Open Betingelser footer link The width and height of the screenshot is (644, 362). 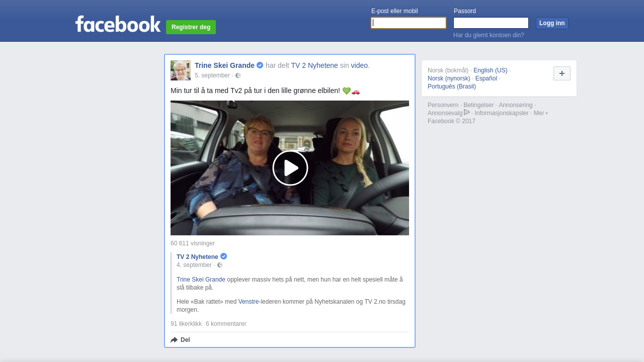478,105
